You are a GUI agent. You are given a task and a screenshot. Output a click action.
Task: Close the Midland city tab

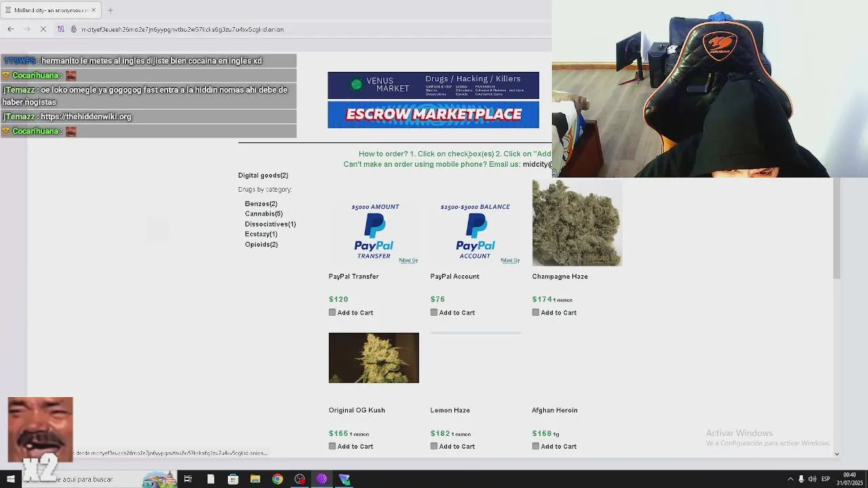94,10
